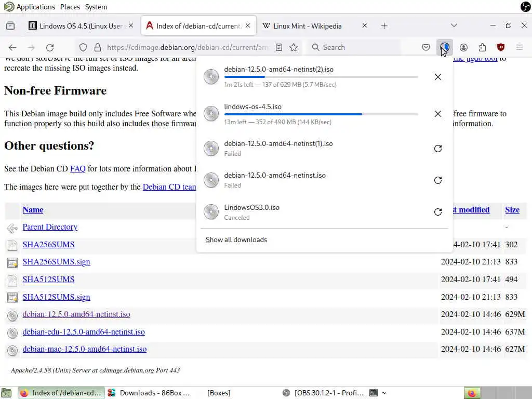Select the Firefox workspace thumbnail in switcher
This screenshot has height=399, width=532.
pos(472,393)
